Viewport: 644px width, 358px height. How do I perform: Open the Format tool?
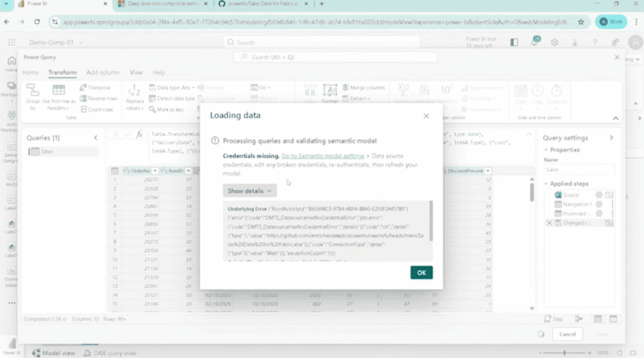point(330,94)
